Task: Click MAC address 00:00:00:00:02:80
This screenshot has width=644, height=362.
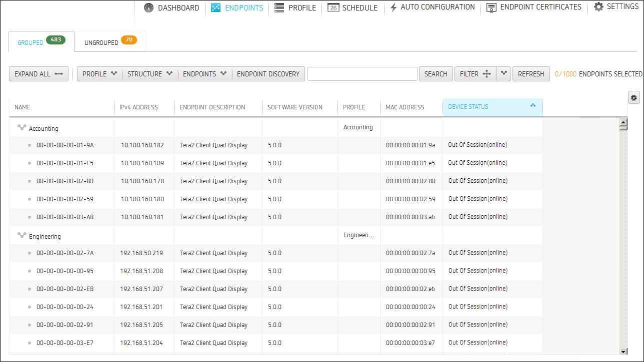Action: pos(410,181)
